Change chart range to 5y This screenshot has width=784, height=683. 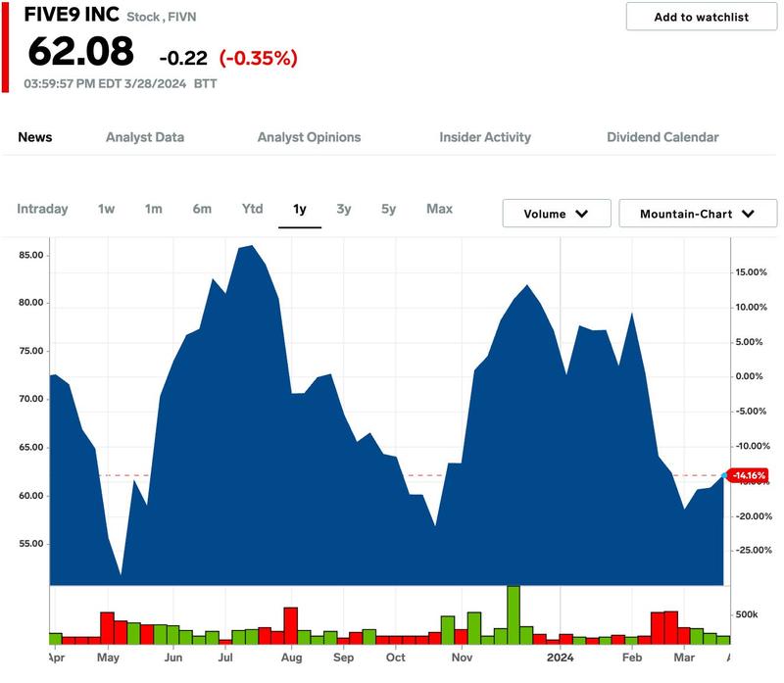coord(388,209)
